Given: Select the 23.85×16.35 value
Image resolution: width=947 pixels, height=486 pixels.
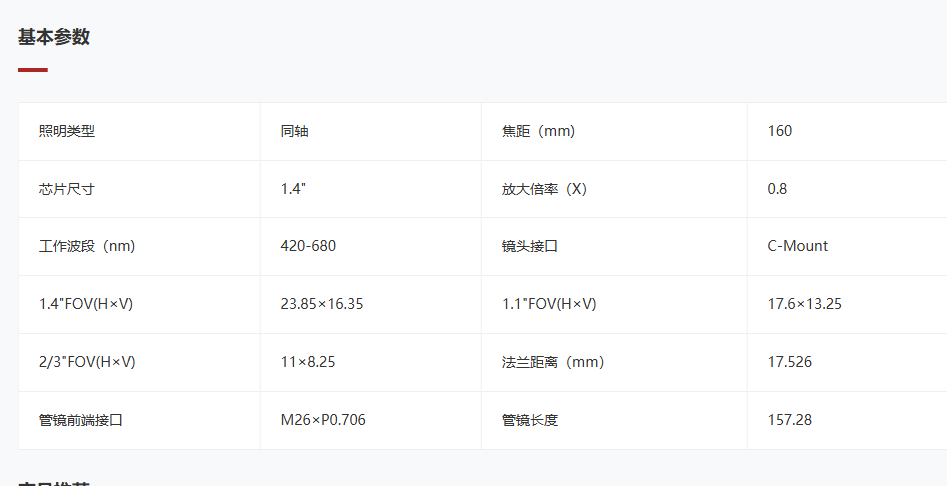Looking at the screenshot, I should [x=322, y=304].
